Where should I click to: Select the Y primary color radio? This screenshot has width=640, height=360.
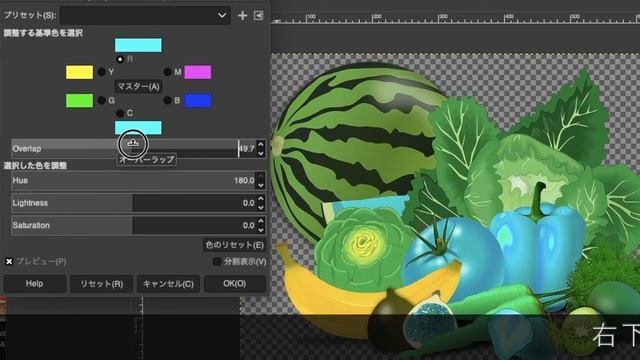tap(102, 72)
